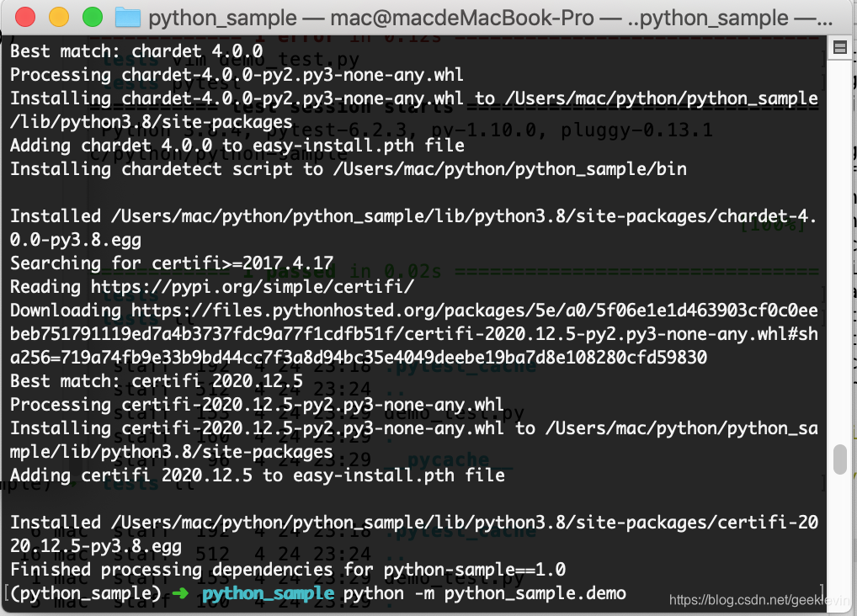Image resolution: width=857 pixels, height=616 pixels.
Task: Click 'Installing chardetect script' line
Action: (349, 169)
